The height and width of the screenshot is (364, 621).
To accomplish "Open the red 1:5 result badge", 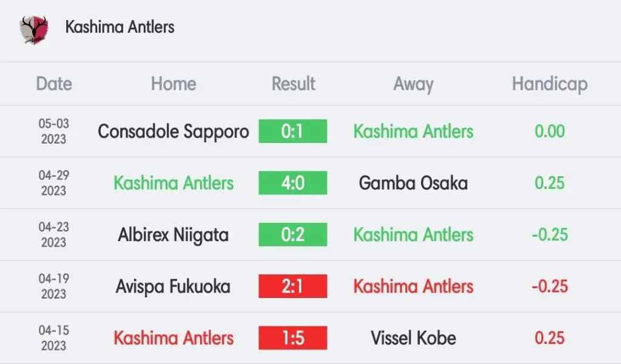I will [x=293, y=338].
